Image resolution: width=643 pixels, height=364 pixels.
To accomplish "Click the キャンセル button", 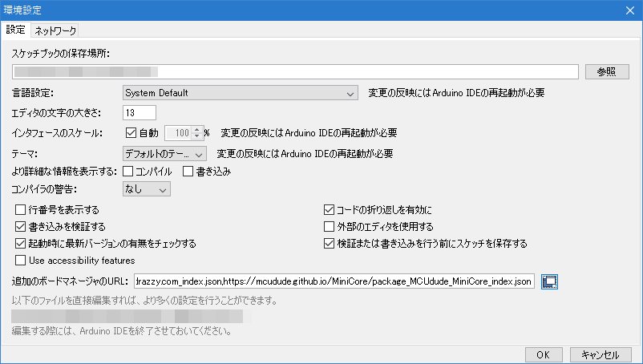I will pyautogui.click(x=601, y=354).
